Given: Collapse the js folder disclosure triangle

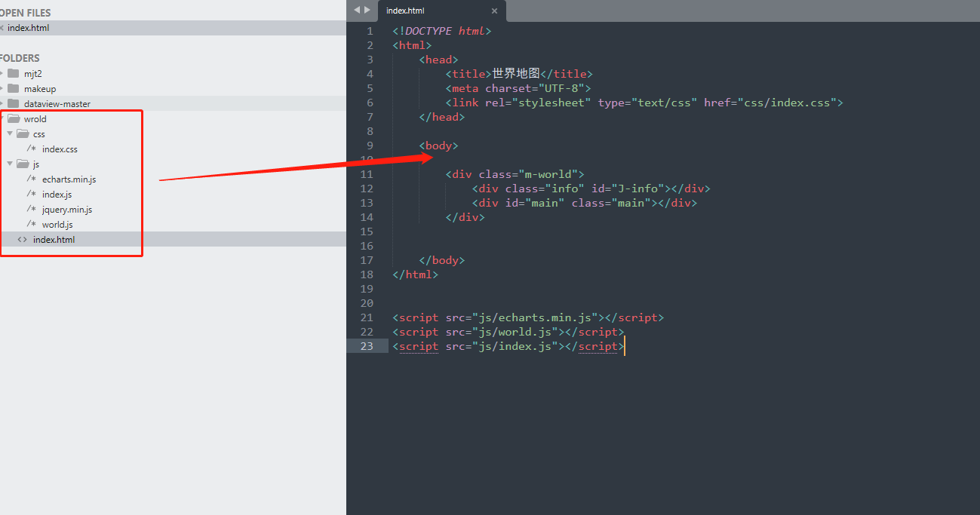Looking at the screenshot, I should pyautogui.click(x=9, y=164).
